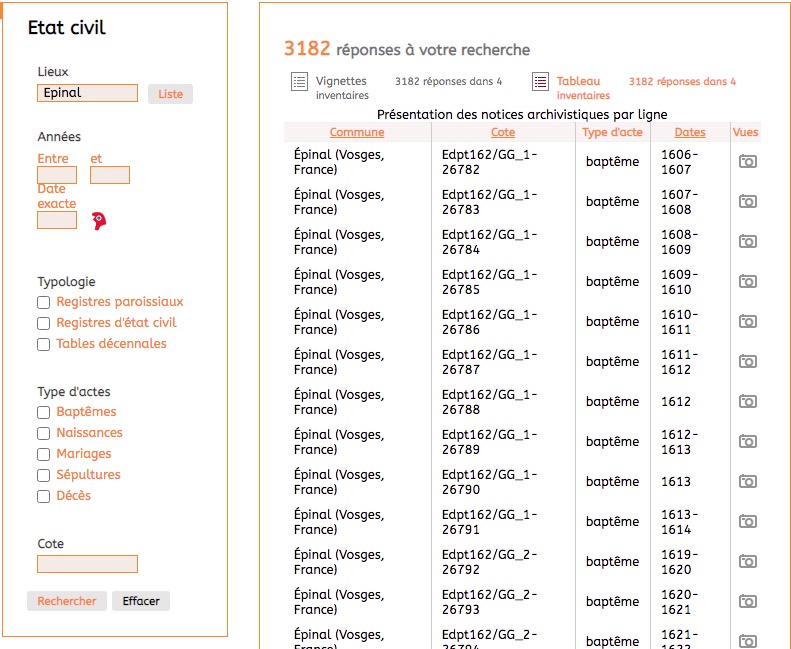Viewport: 791px width, 649px height.
Task: Click the Lieux field containing Epinal
Action: pyautogui.click(x=87, y=93)
